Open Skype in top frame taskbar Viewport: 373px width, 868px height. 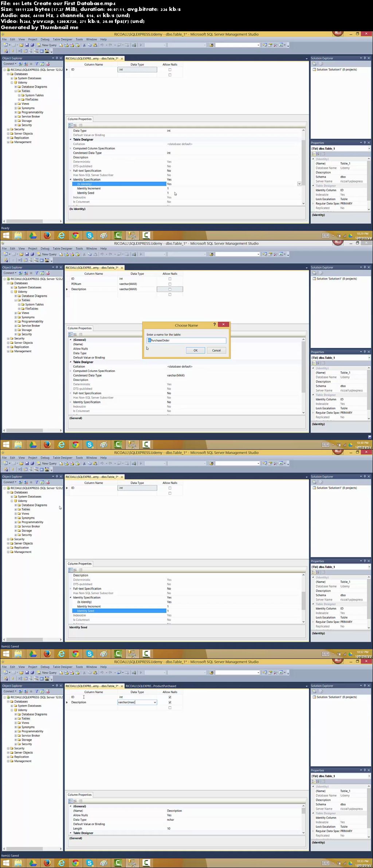click(90, 235)
